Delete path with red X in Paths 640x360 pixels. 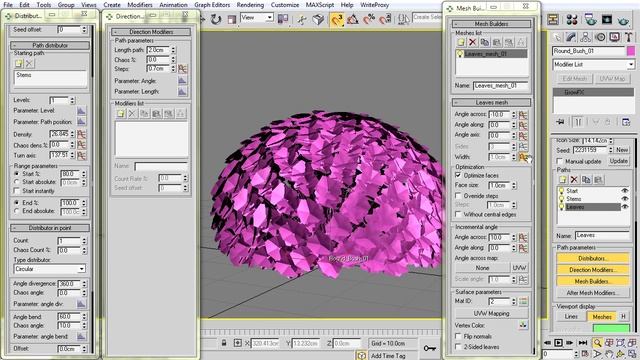(x=574, y=180)
